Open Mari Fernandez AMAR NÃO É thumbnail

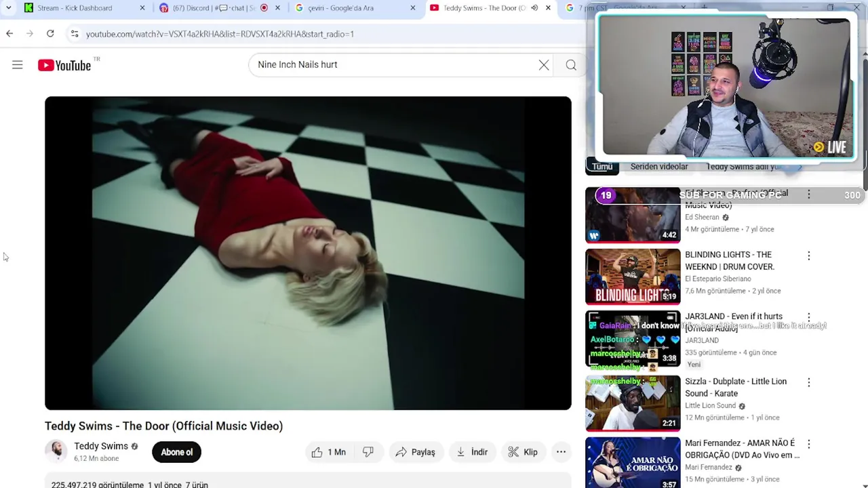(633, 464)
